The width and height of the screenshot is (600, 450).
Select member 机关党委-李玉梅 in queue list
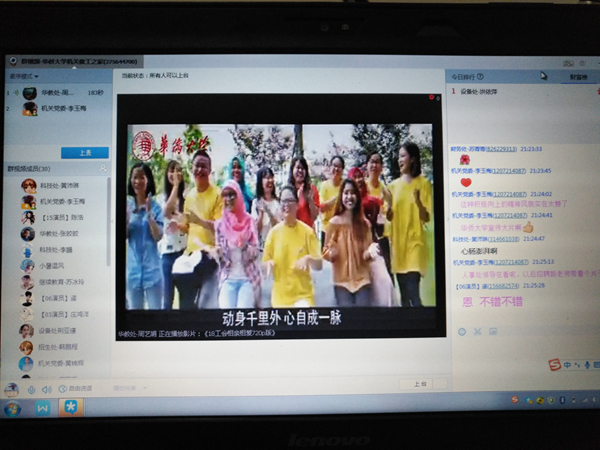(x=63, y=108)
